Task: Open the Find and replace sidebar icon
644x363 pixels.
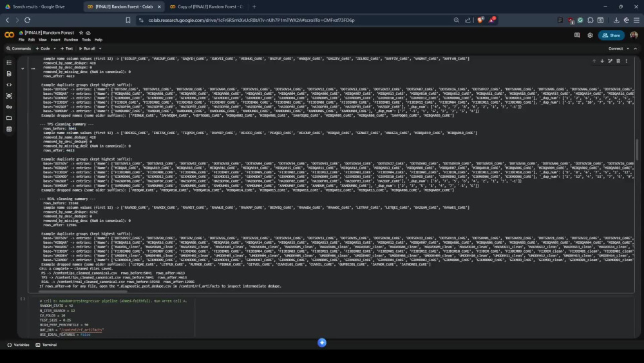Action: tap(9, 74)
